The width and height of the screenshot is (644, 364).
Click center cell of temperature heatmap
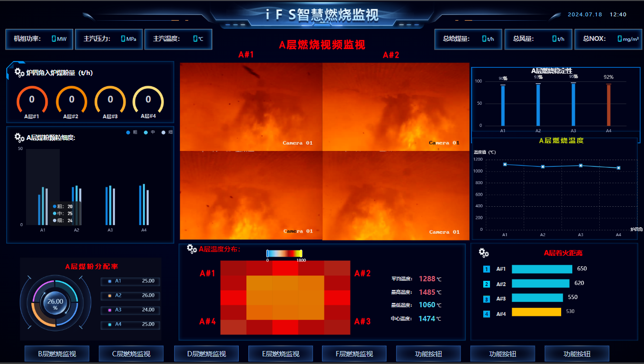tap(285, 298)
